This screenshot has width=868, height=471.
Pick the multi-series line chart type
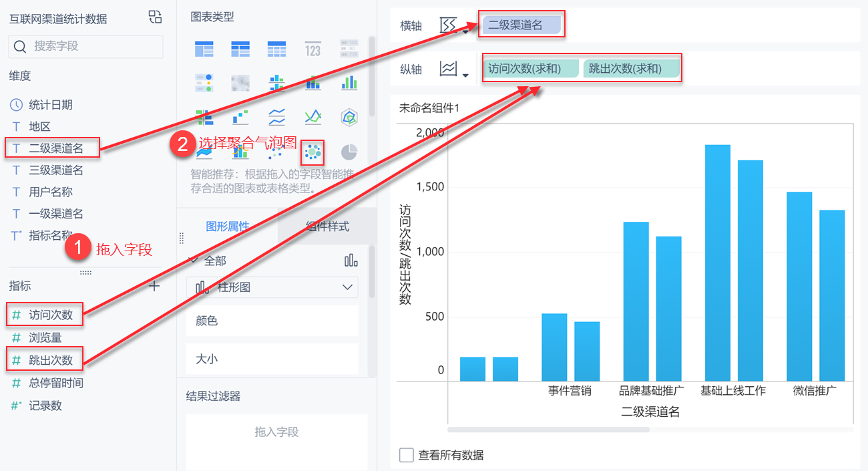pos(312,118)
